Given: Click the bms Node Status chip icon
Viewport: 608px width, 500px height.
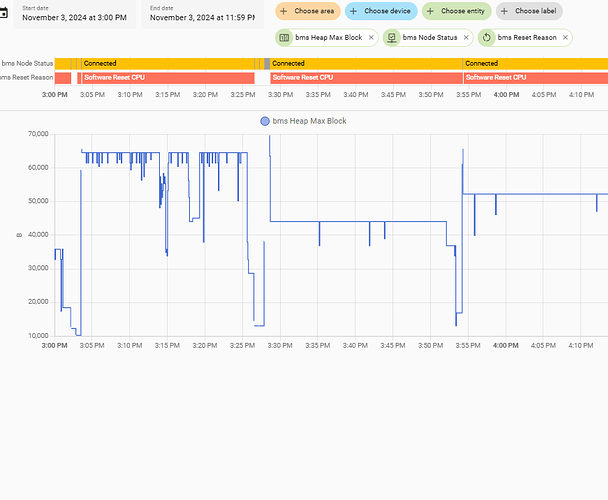Looking at the screenshot, I should 392,38.
